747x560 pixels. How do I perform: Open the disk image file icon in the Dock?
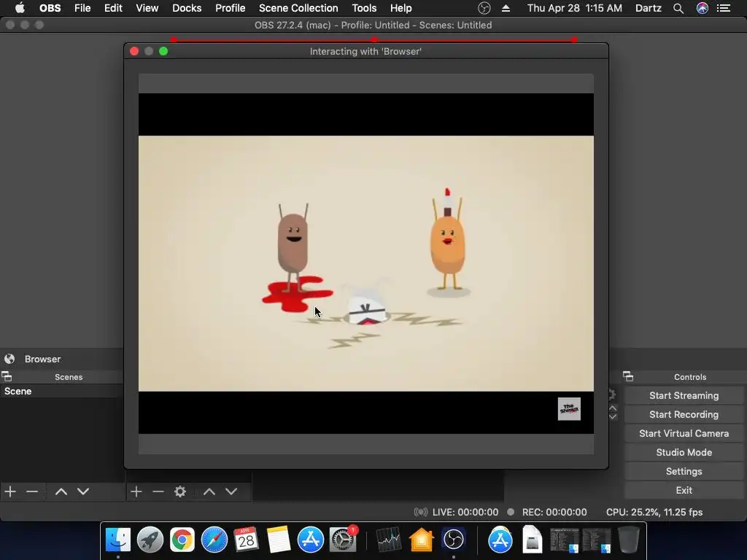pyautogui.click(x=532, y=540)
